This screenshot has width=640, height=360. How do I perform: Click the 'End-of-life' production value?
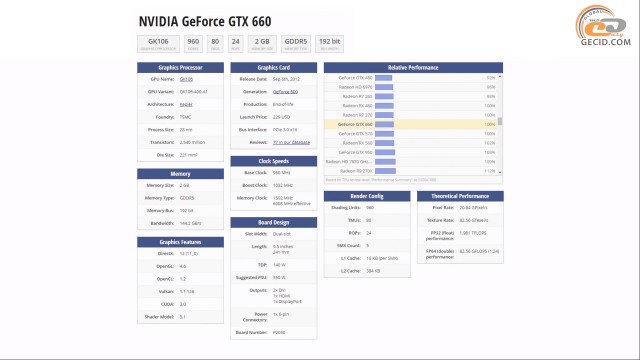[283, 104]
